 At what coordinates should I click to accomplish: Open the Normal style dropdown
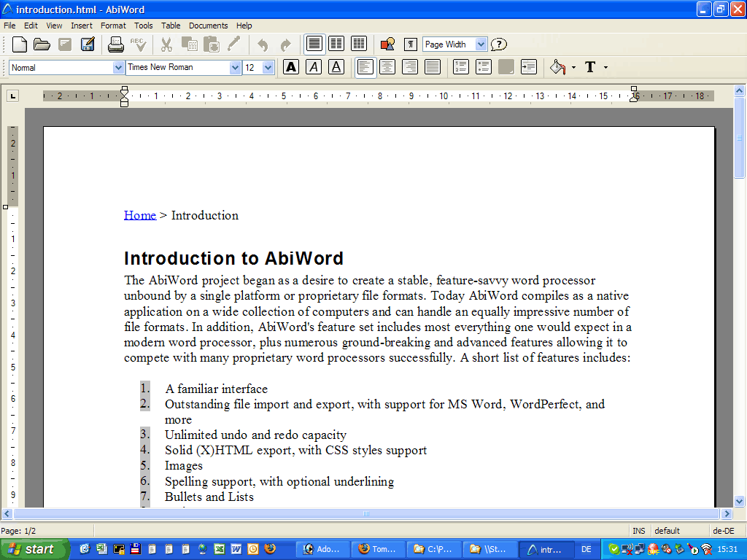pyautogui.click(x=119, y=68)
